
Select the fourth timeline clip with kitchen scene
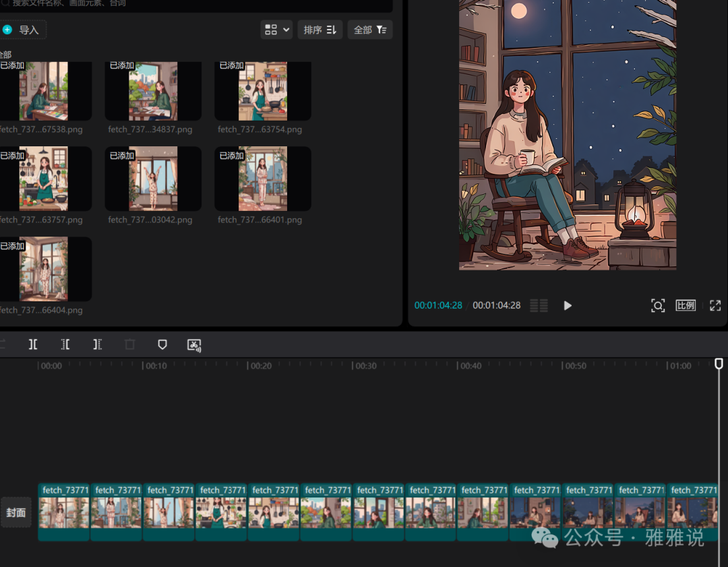(221, 512)
